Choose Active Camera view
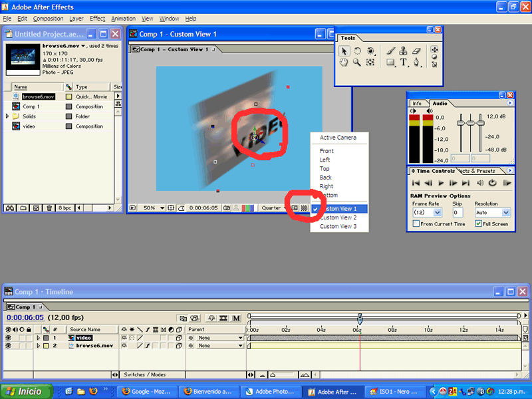The image size is (532, 399). [338, 138]
